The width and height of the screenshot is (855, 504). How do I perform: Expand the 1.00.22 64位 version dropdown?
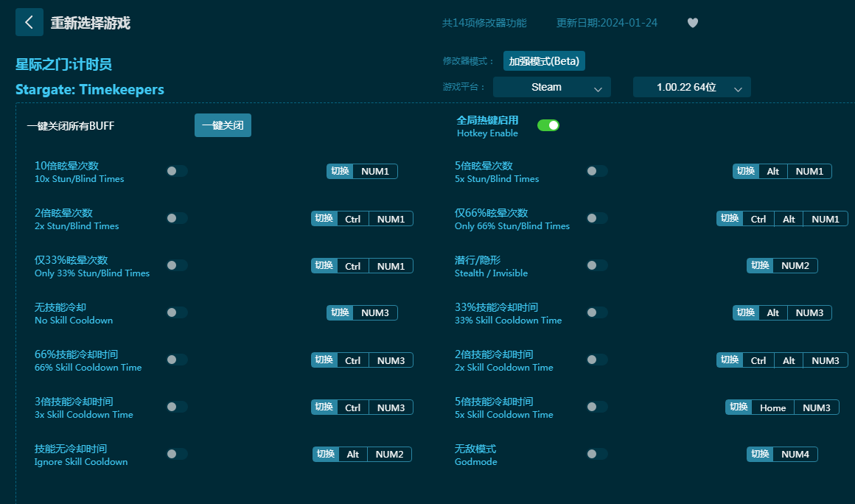[691, 87]
